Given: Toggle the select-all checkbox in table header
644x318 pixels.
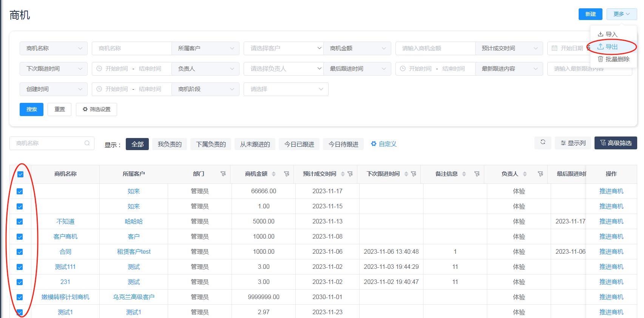Looking at the screenshot, I should tap(20, 174).
